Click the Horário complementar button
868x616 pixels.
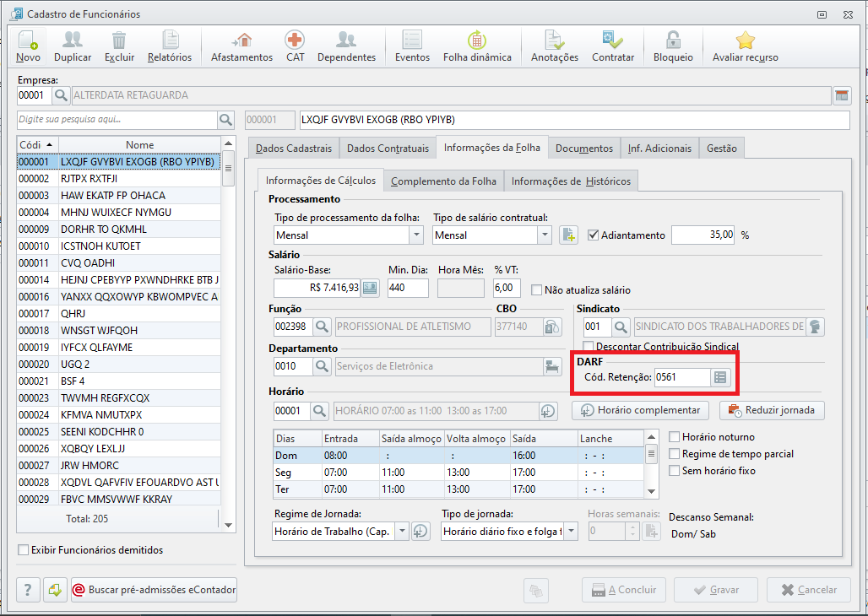pos(641,410)
